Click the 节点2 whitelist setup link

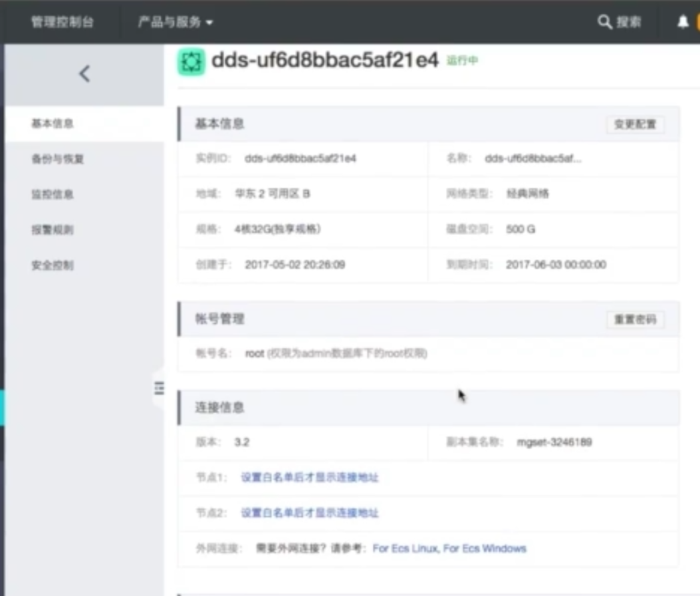click(x=310, y=513)
